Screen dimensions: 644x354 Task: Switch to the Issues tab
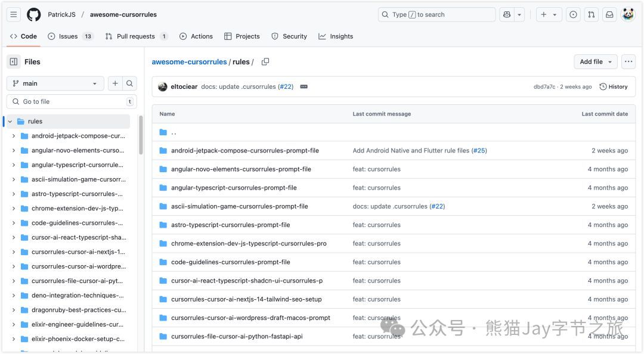(70, 36)
